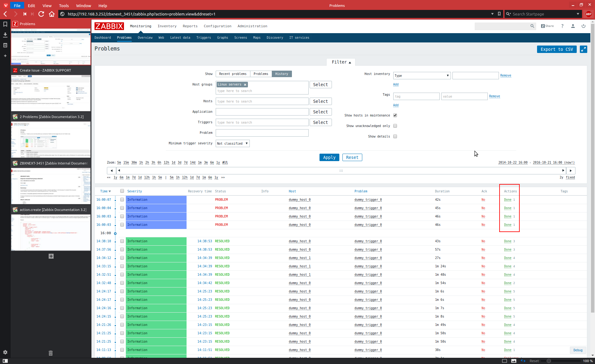The height and width of the screenshot is (364, 595).
Task: Apply the filter
Action: pos(329,157)
